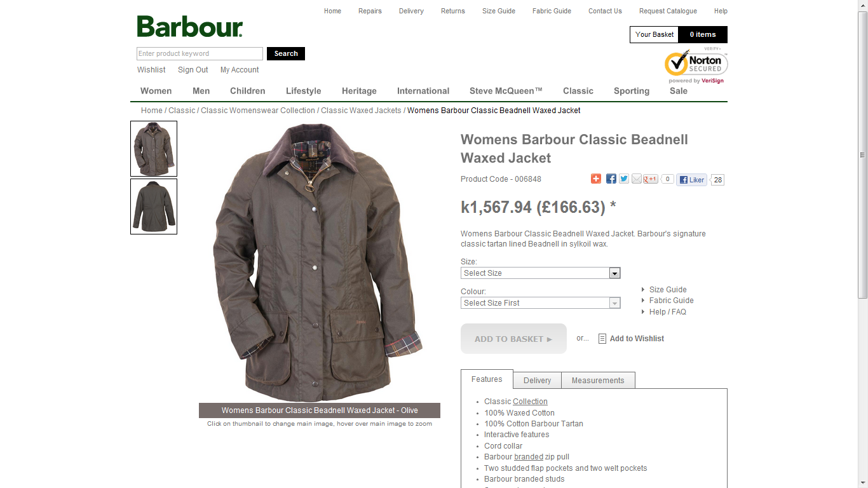Switch to the Delivery tab
Viewport: 868px width, 488px height.
point(537,381)
